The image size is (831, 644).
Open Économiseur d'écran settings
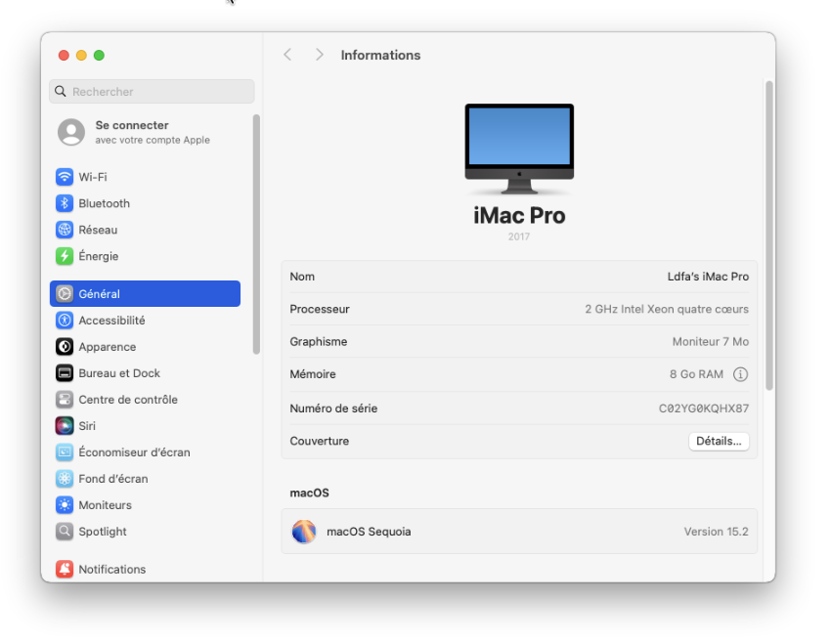click(x=145, y=452)
